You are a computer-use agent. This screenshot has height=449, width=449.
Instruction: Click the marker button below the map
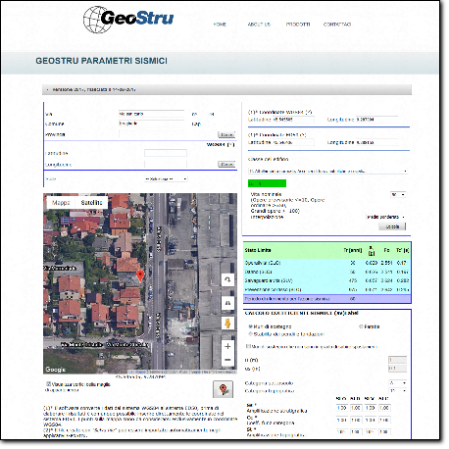tap(223, 389)
